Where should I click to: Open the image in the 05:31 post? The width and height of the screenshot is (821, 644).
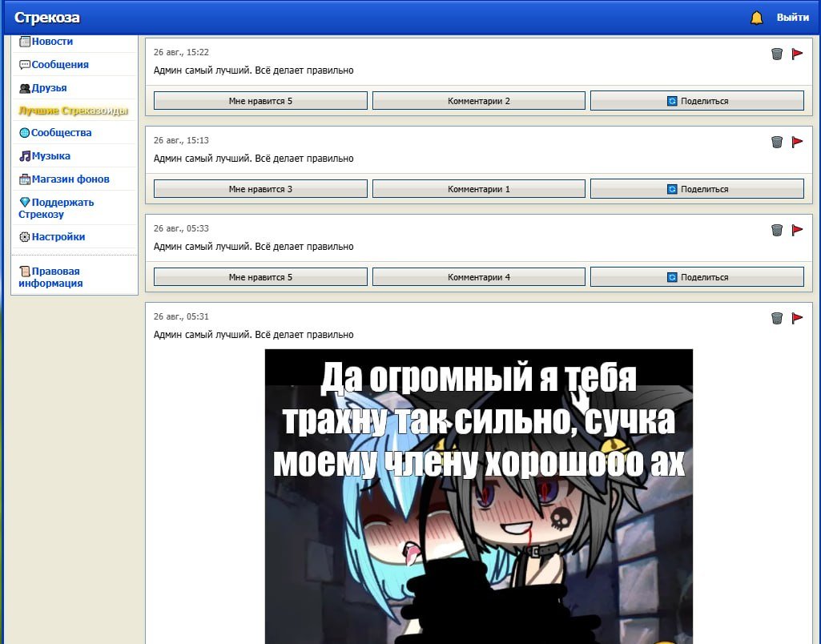(x=478, y=497)
